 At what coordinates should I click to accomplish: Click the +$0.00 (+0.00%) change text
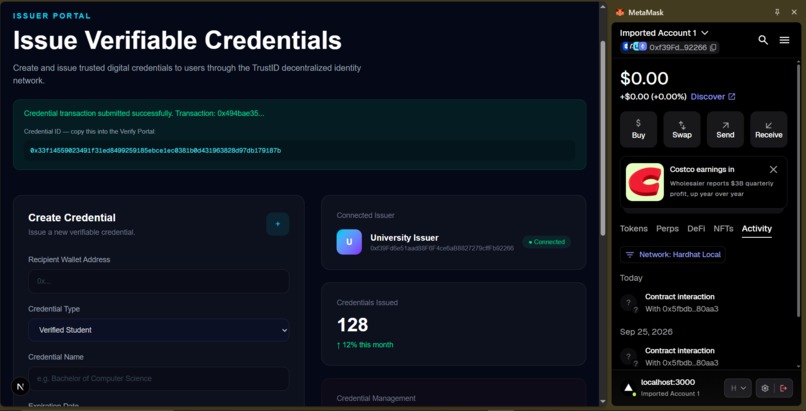(653, 97)
